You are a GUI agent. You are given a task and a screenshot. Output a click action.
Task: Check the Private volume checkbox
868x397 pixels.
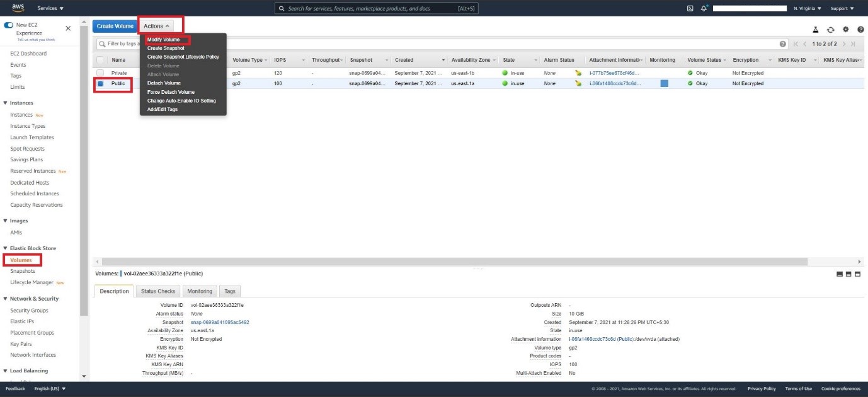pos(100,73)
